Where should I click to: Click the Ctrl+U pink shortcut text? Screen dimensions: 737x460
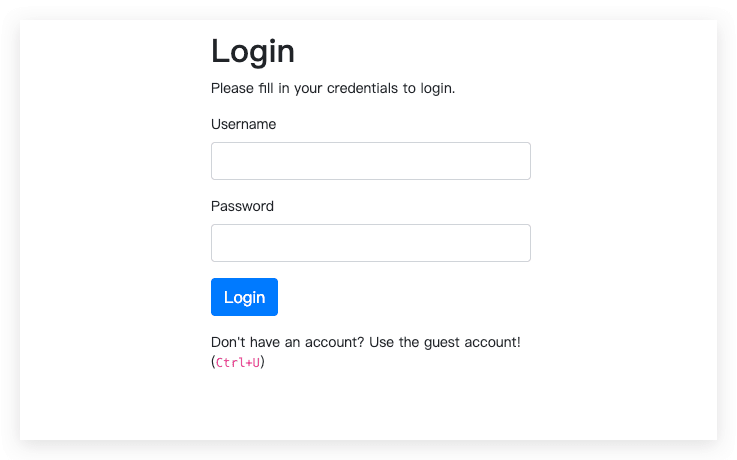click(237, 362)
